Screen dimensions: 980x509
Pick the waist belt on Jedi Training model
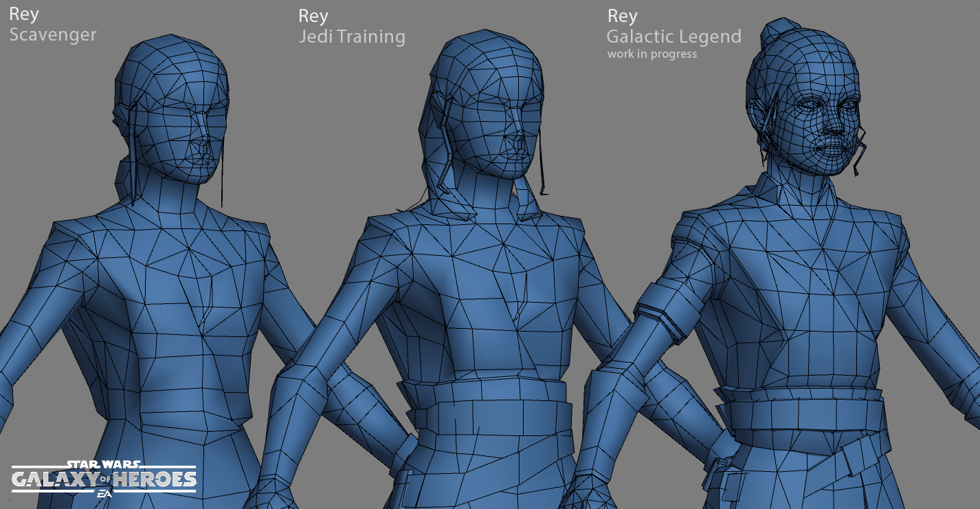tap(488, 409)
